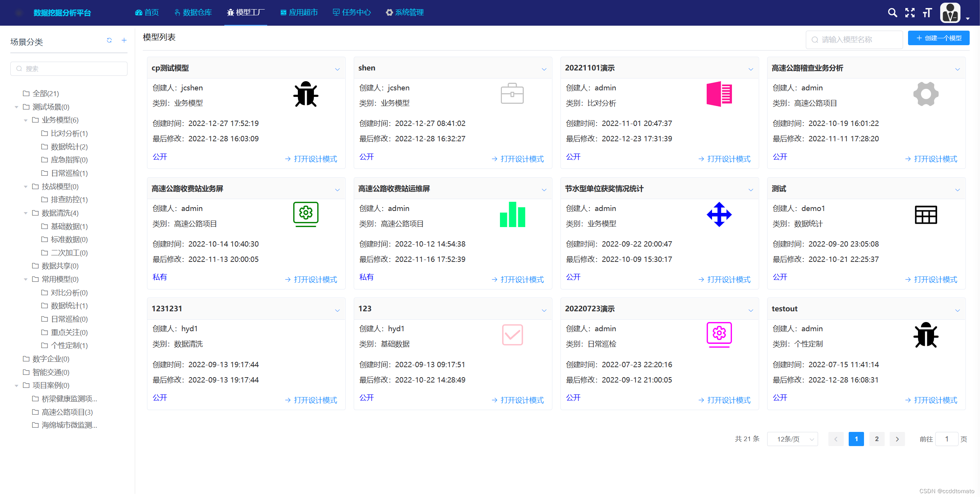Click the bug icon on the cp测试模型 card
The height and width of the screenshot is (497, 980).
pos(305,94)
